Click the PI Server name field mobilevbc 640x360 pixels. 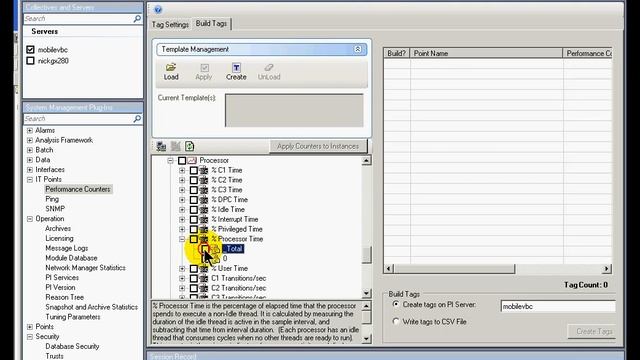click(x=558, y=306)
